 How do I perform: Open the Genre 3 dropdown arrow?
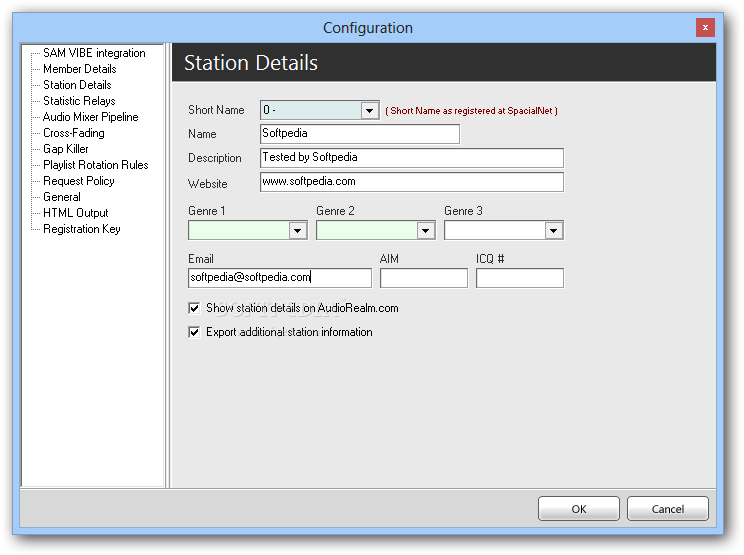pyautogui.click(x=553, y=231)
